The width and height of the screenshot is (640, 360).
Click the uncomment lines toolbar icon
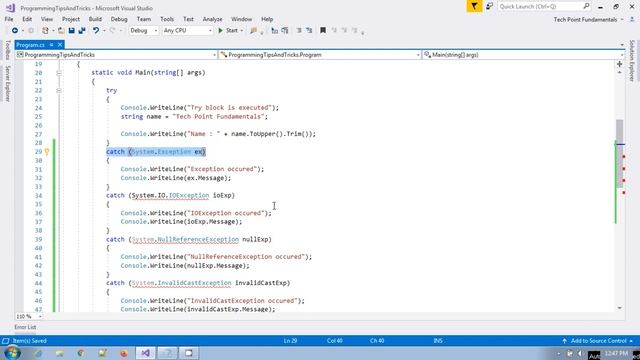click(x=285, y=31)
